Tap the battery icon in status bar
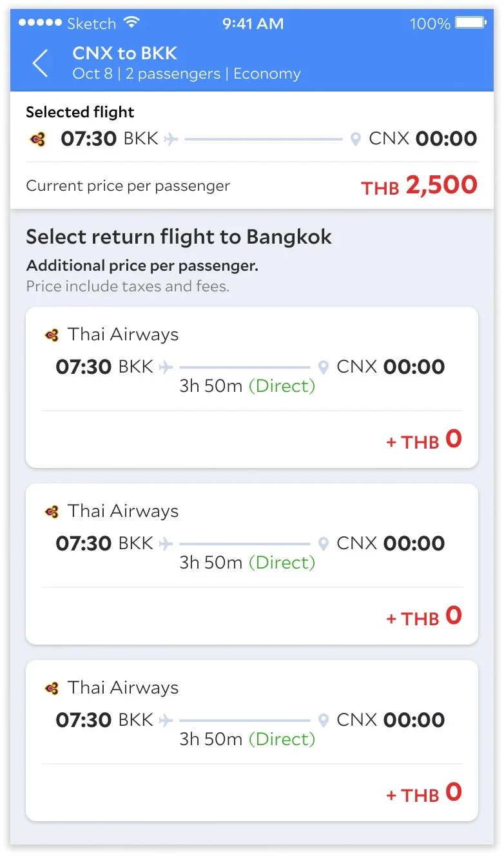This screenshot has width=504, height=856. pos(470,23)
